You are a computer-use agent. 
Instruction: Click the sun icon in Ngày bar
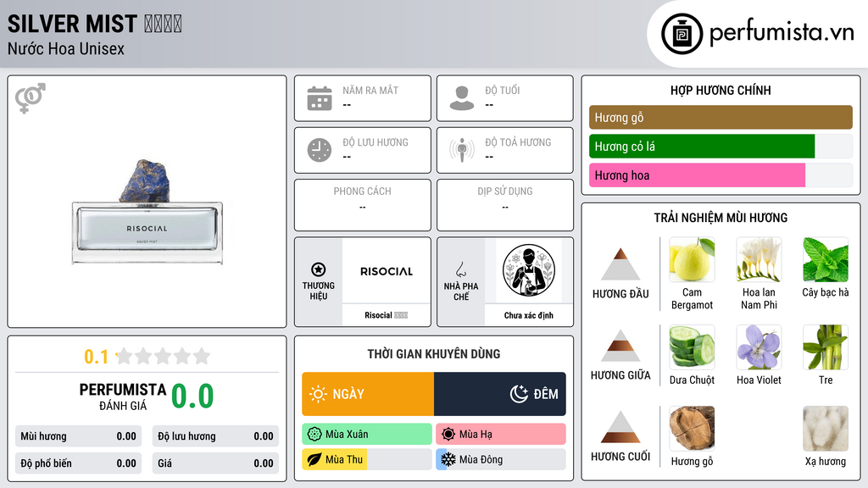click(319, 394)
